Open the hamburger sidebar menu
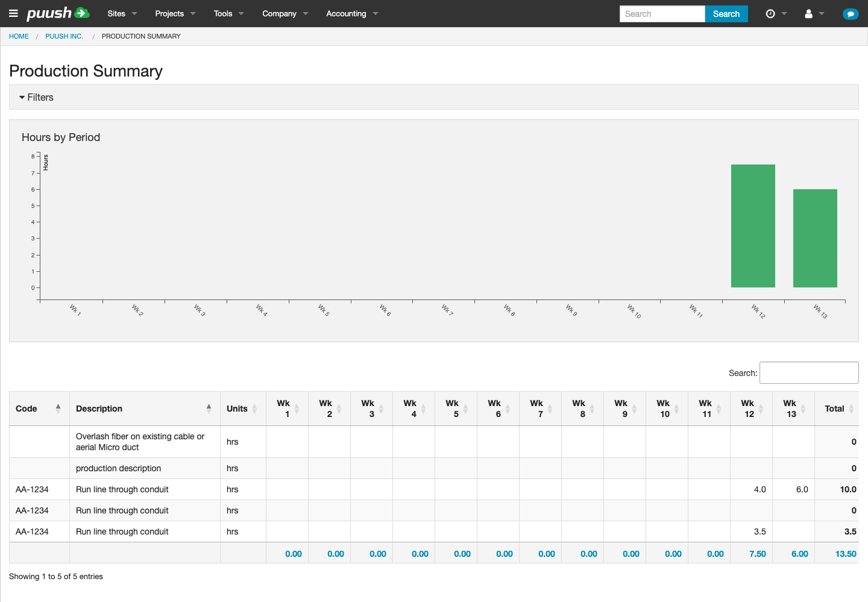This screenshot has width=868, height=602. [x=13, y=13]
